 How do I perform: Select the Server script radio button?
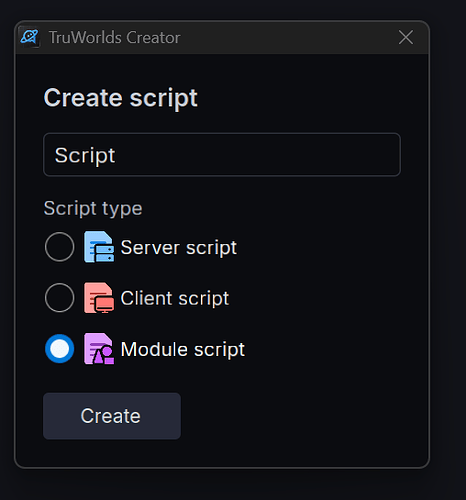coord(59,247)
